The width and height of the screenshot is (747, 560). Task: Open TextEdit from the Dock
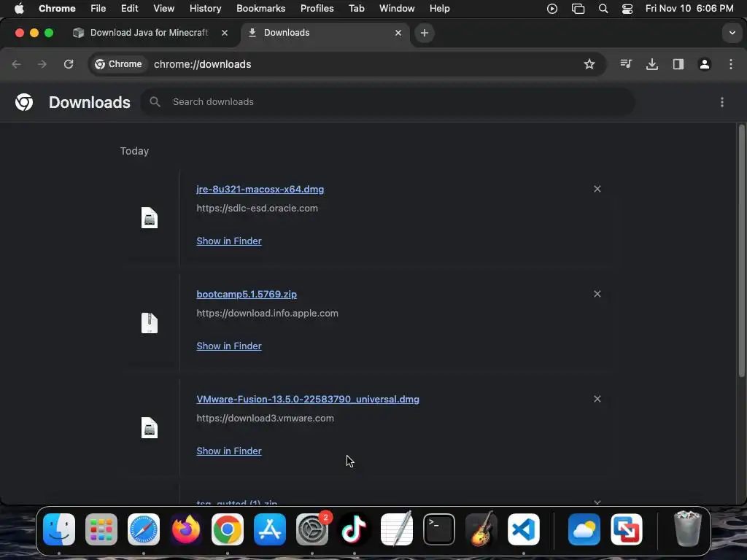(x=397, y=529)
